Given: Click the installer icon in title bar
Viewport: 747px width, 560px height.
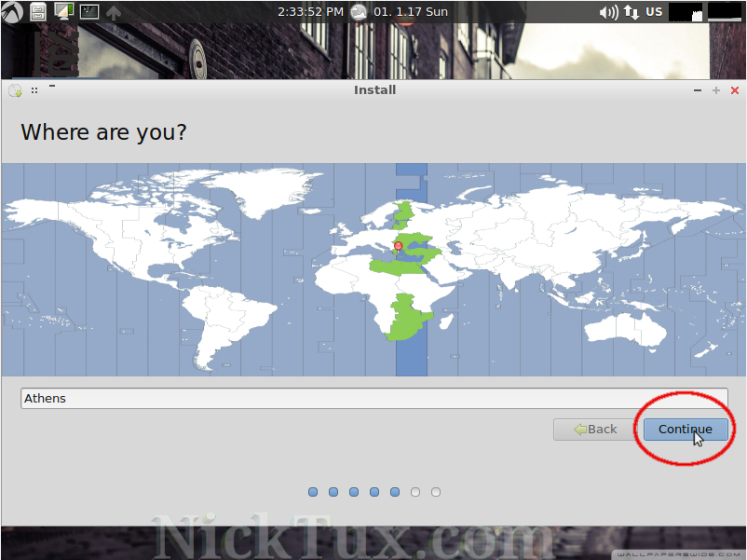Looking at the screenshot, I should tap(15, 90).
